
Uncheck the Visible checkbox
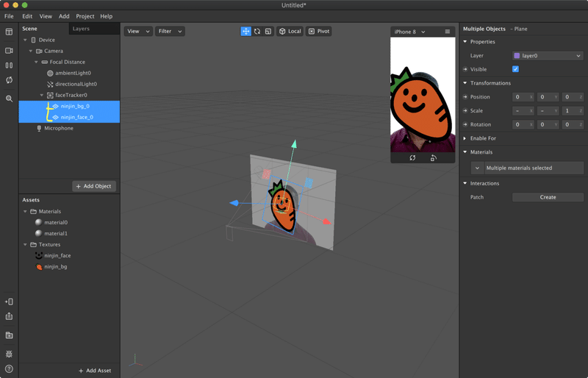coord(516,69)
